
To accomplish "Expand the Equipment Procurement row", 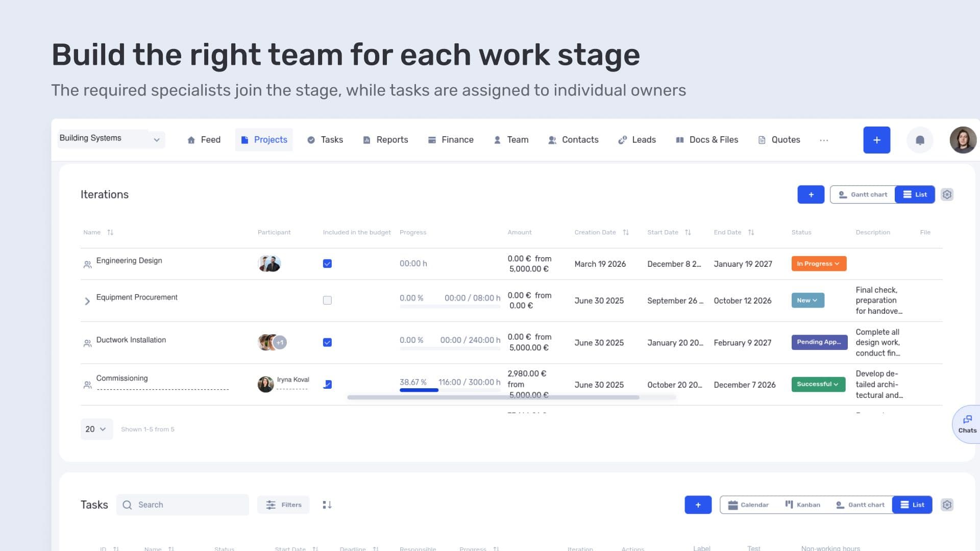I will tap(87, 301).
